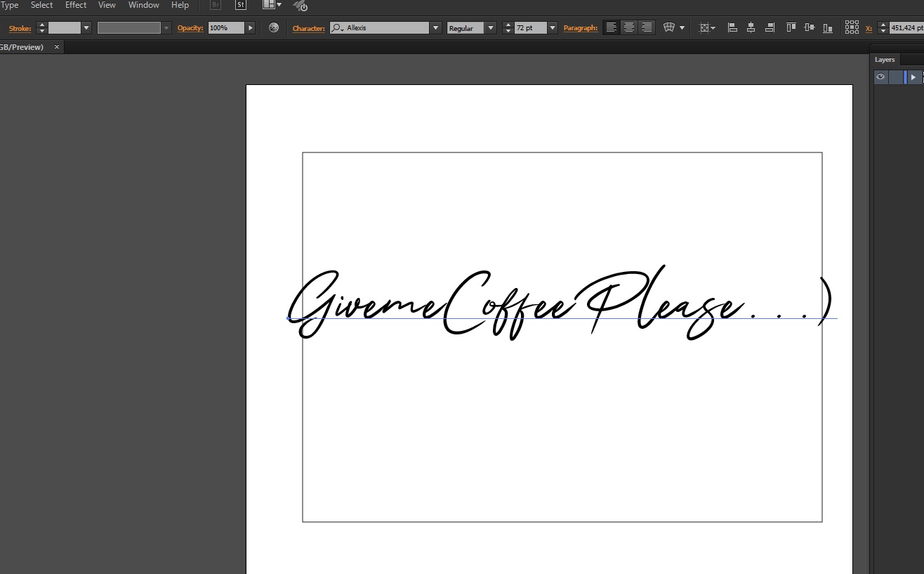The height and width of the screenshot is (574, 924).
Task: Adjust X position stepper arrows
Action: coord(883,28)
